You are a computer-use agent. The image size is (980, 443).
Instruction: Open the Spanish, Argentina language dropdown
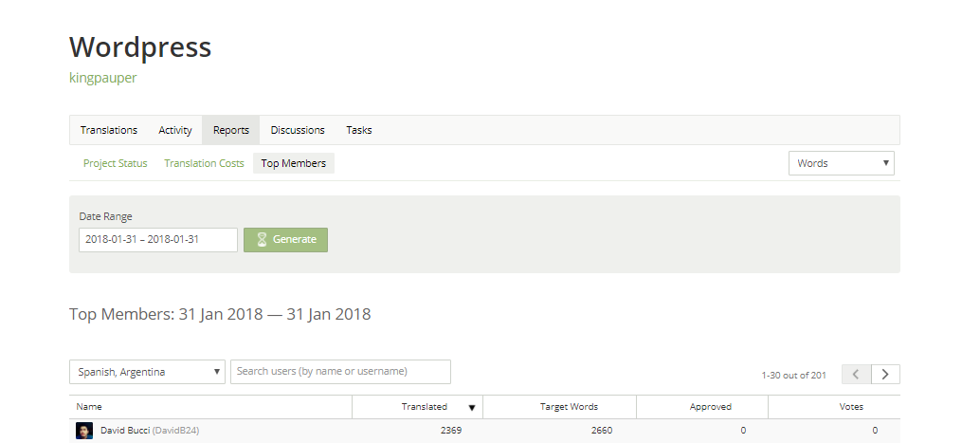148,372
